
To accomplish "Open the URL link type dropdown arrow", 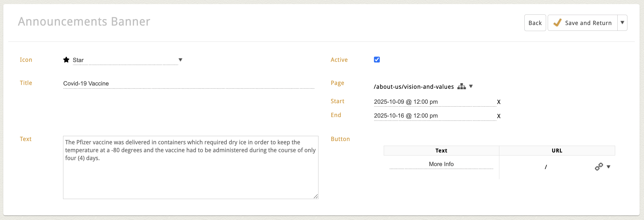I will tap(609, 167).
